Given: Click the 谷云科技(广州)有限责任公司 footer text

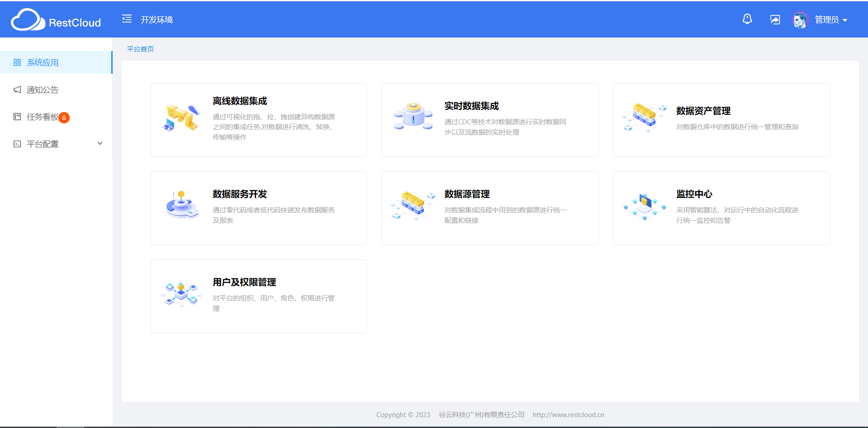Looking at the screenshot, I should 482,415.
